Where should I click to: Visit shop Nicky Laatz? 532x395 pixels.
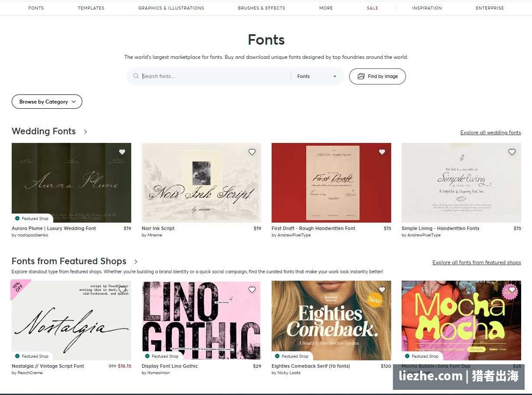pyautogui.click(x=289, y=373)
